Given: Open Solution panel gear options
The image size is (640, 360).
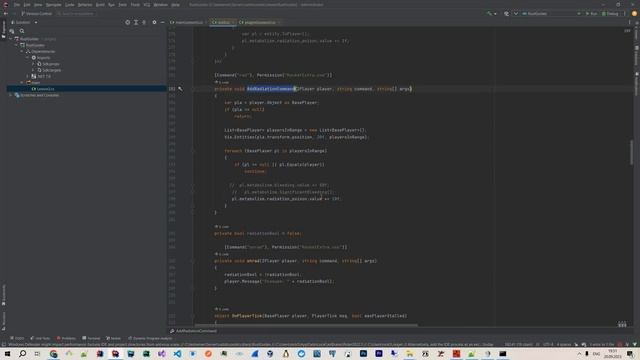Looking at the screenshot, I should pos(154,22).
